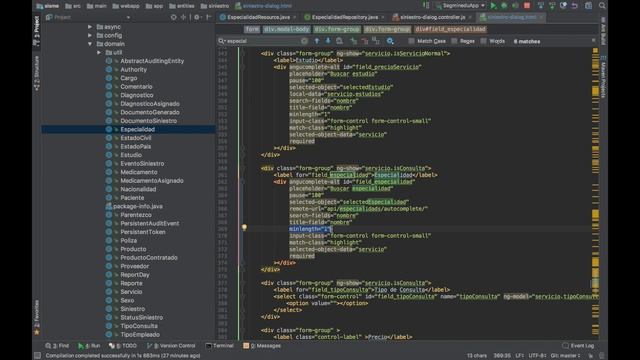This screenshot has width=640, height=360.
Task: Enable the Words checkbox
Action: (483, 41)
